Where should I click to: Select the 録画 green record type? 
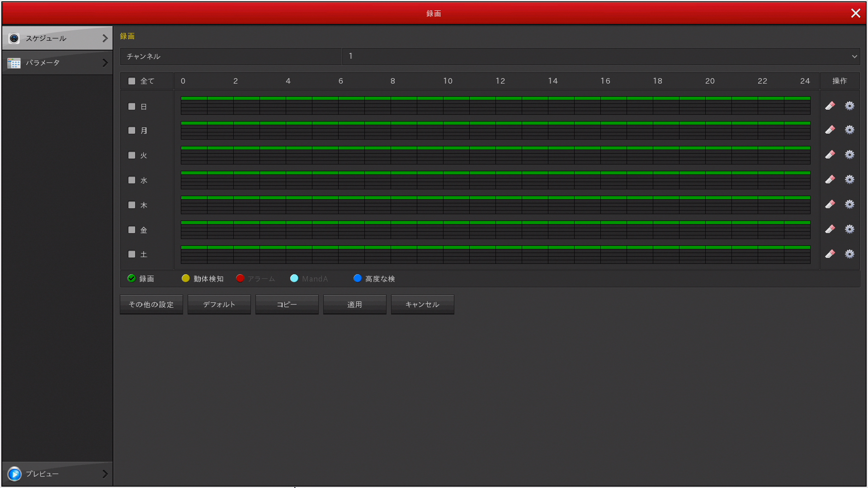tap(132, 278)
